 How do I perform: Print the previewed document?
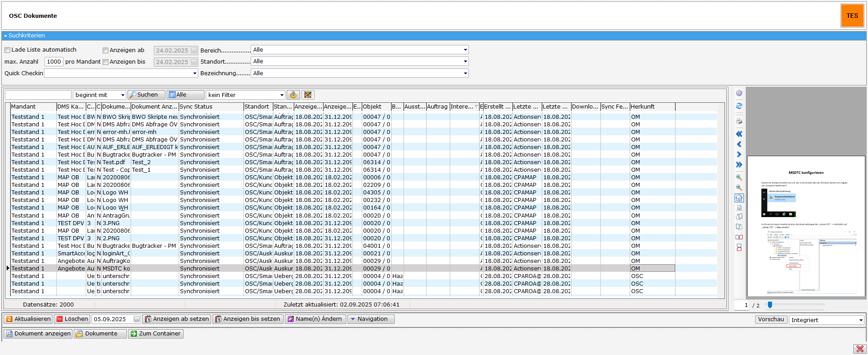tap(739, 121)
